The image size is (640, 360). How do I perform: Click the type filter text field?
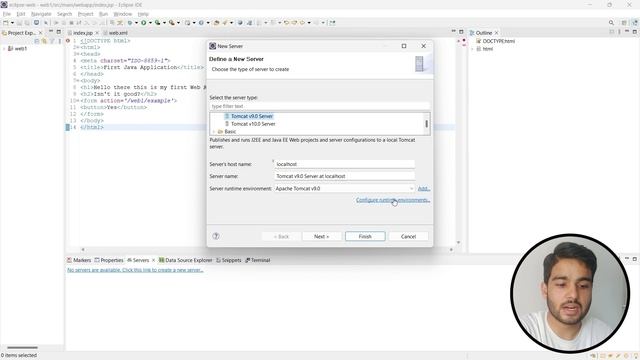point(320,106)
